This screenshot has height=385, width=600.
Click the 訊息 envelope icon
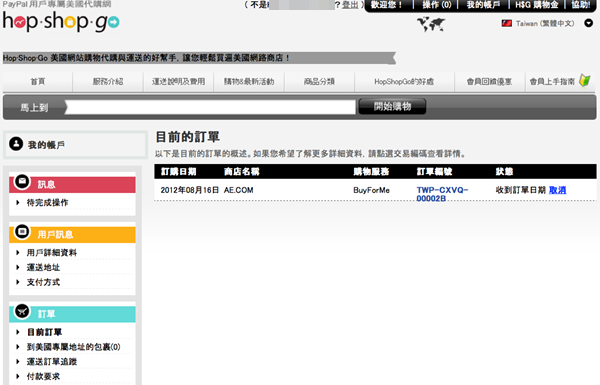[22, 181]
